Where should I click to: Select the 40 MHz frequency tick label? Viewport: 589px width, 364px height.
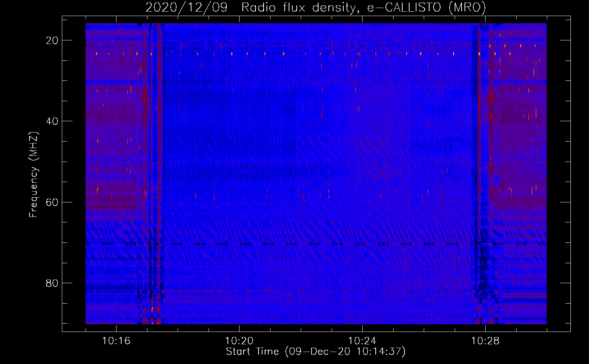(52, 121)
